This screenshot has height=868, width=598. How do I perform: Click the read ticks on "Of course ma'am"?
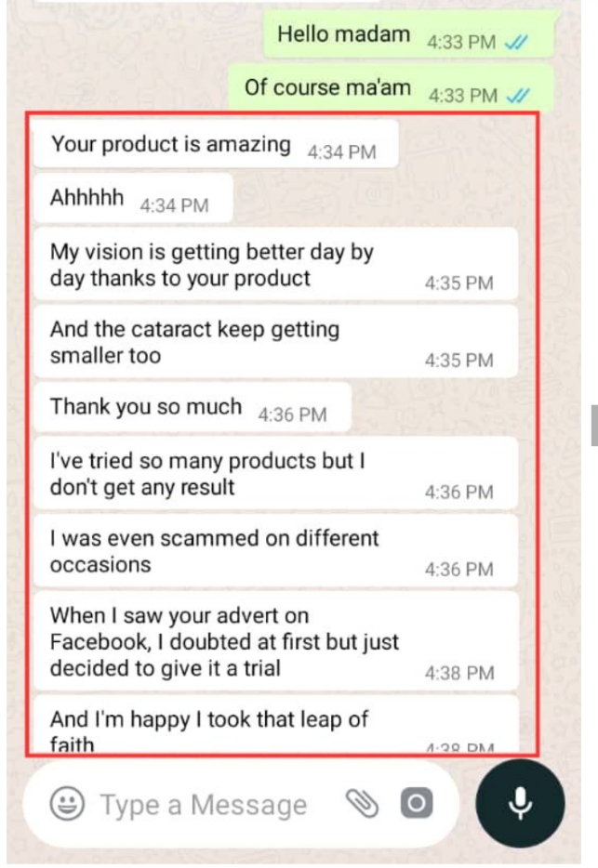[x=514, y=94]
